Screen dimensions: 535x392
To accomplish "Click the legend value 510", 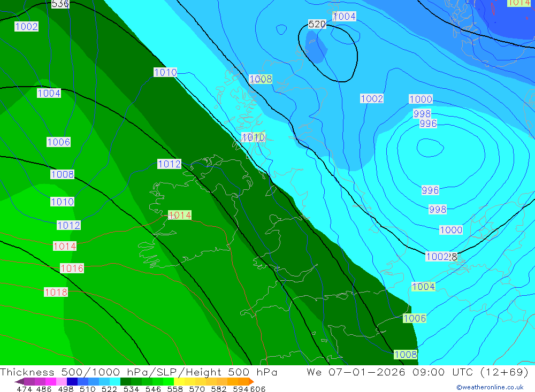I will tap(87, 389).
